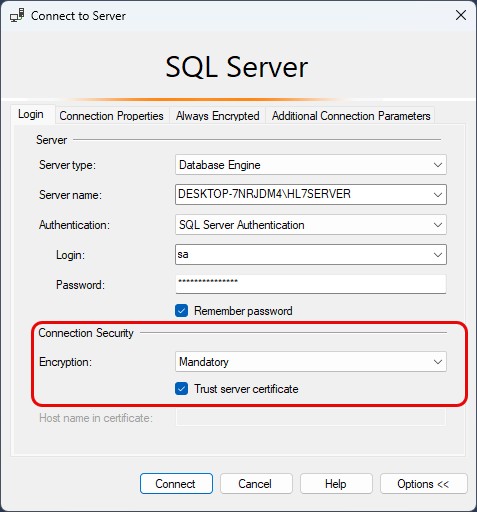This screenshot has height=512, width=477.
Task: Open Help for the connection dialog
Action: point(336,483)
